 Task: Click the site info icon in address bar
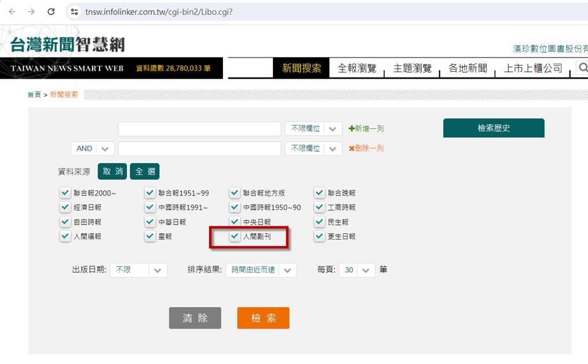tap(74, 12)
